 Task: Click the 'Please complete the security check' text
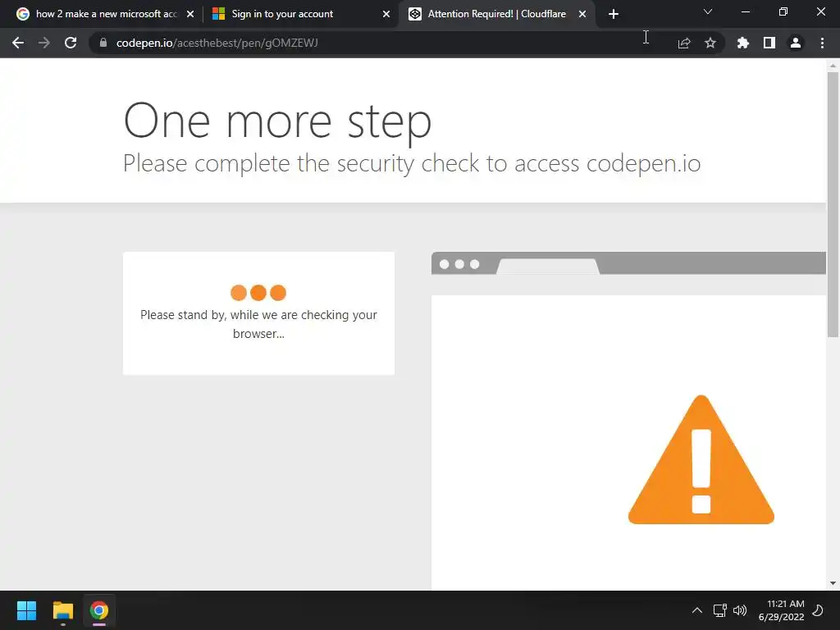(412, 163)
